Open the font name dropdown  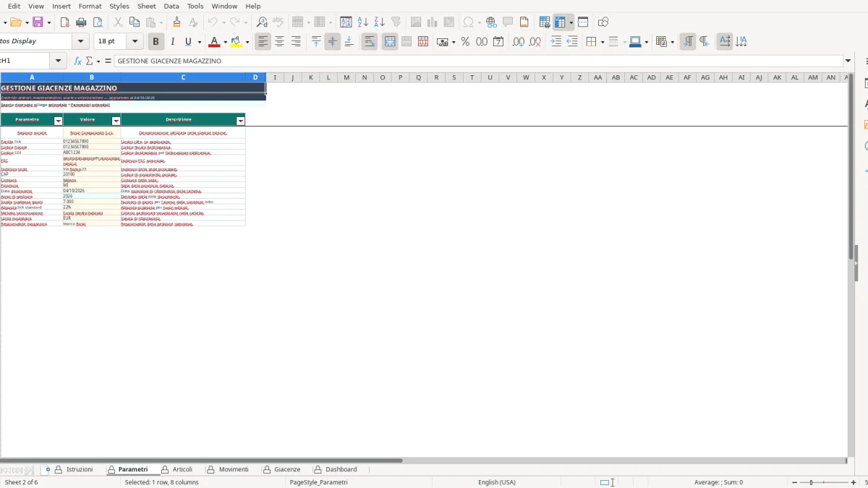point(81,42)
